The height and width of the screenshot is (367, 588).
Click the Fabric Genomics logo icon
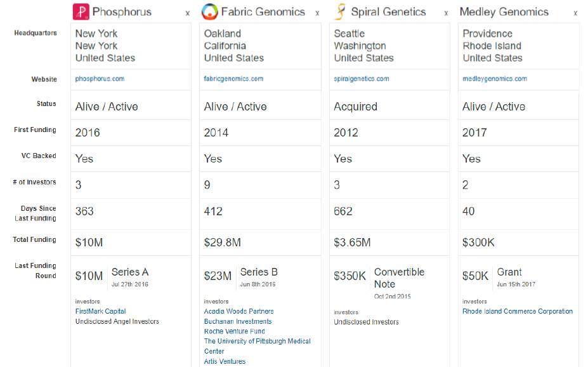(209, 11)
